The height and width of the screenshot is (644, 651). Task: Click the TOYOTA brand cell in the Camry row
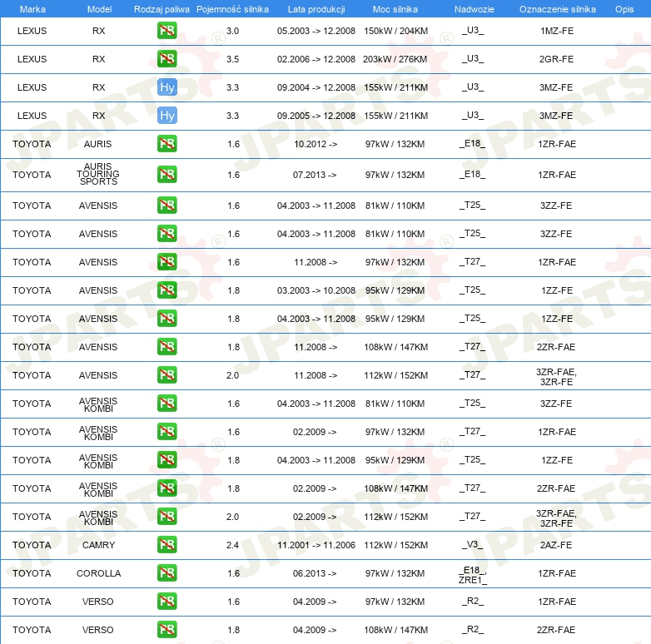[32, 545]
